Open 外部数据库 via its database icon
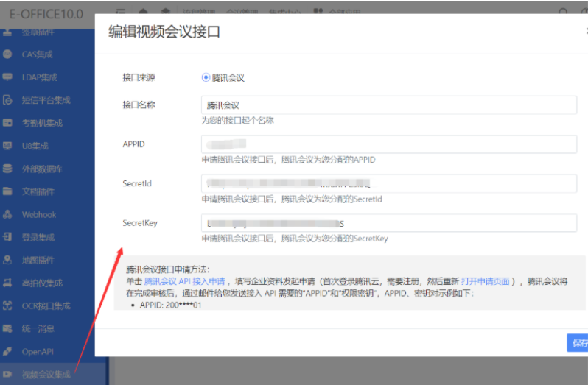The height and width of the screenshot is (385, 588). click(x=7, y=169)
